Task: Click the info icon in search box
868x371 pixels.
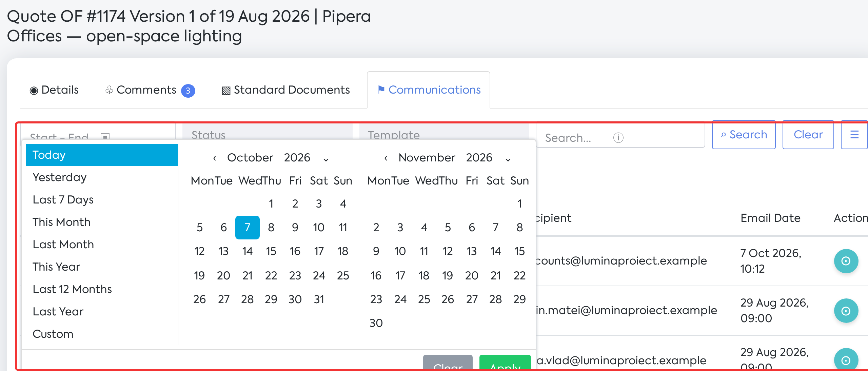Action: click(x=618, y=138)
